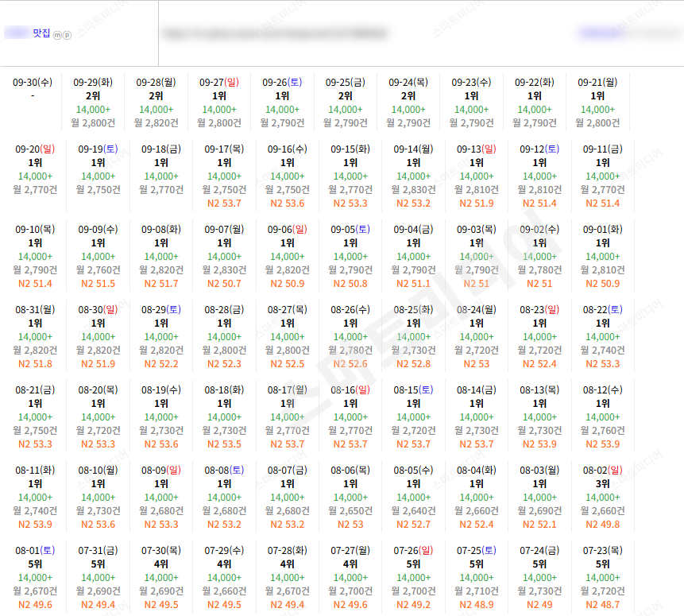Click the 09-27(일) date header

[219, 82]
